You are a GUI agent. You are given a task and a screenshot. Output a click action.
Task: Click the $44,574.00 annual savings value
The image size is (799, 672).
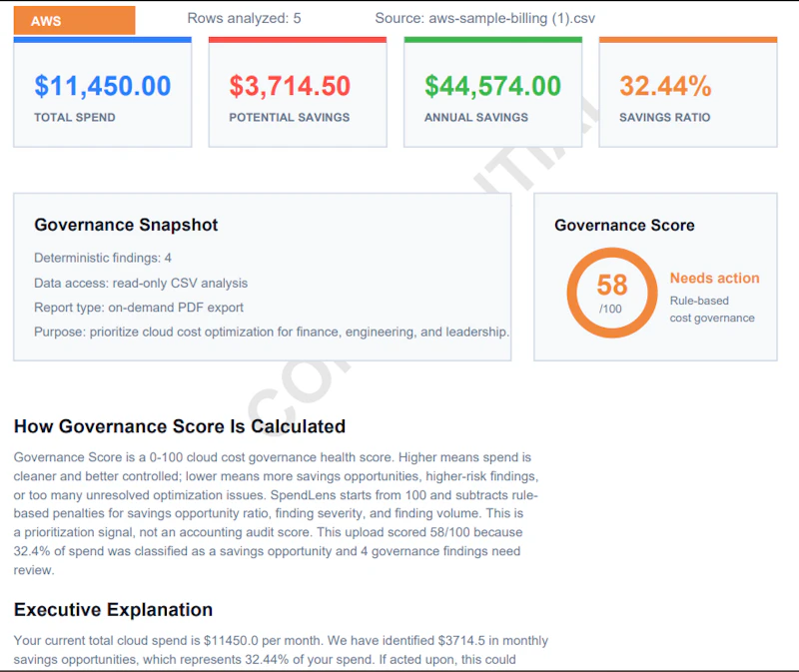[492, 86]
